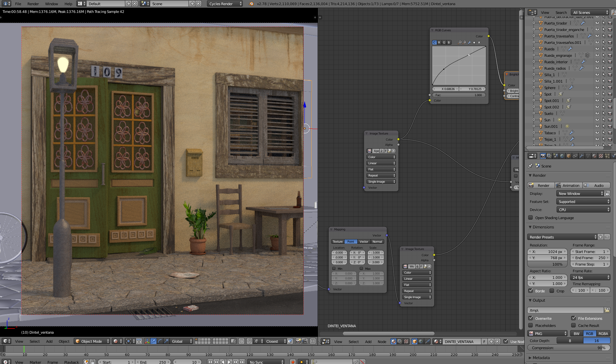This screenshot has height=364, width=616.
Task: Select RGBA color mode button
Action: (603, 334)
